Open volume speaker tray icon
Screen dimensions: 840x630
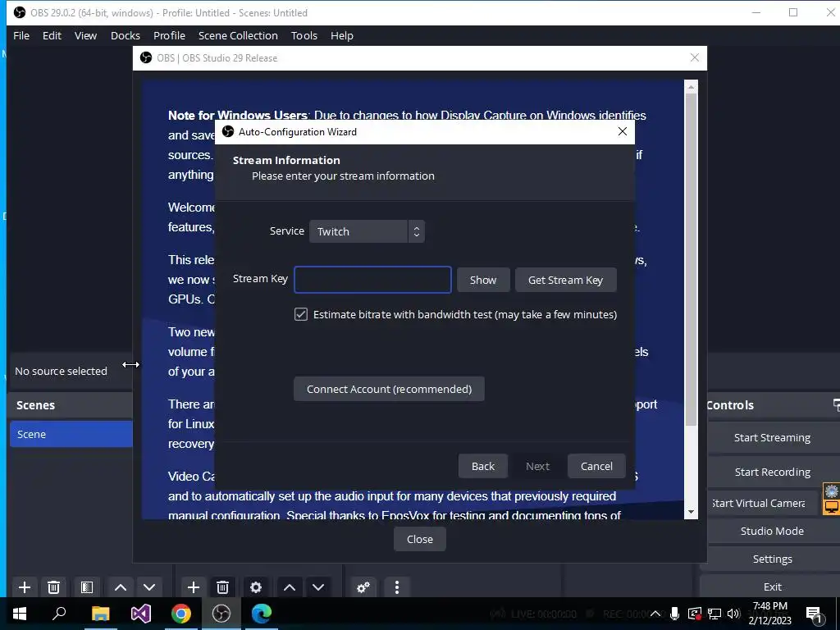(x=733, y=614)
